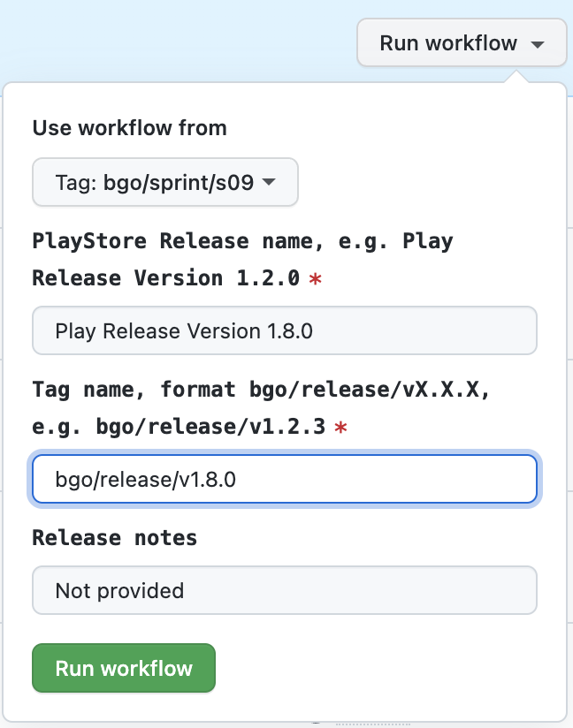Open the Tag: bgo/sprint/s09 branch selector
Viewport: 573px width, 728px height.
click(164, 182)
